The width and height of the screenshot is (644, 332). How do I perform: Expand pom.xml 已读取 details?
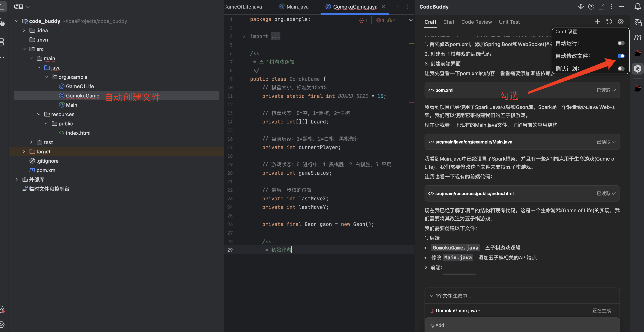coord(606,90)
